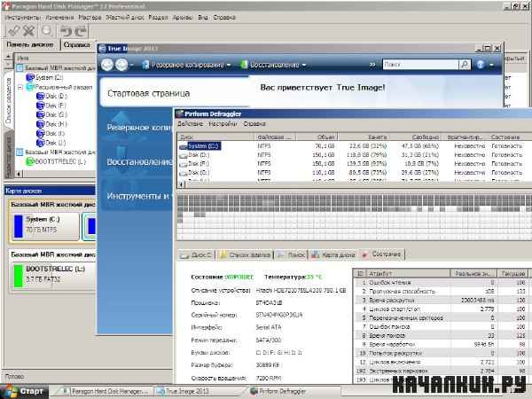Screen dimensions: 532x399
Task: Open the Вид menu in Paragon
Action: coord(202,18)
